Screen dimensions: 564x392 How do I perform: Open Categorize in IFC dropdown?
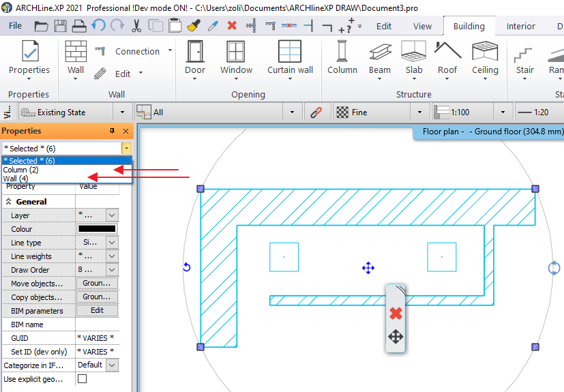(x=112, y=365)
